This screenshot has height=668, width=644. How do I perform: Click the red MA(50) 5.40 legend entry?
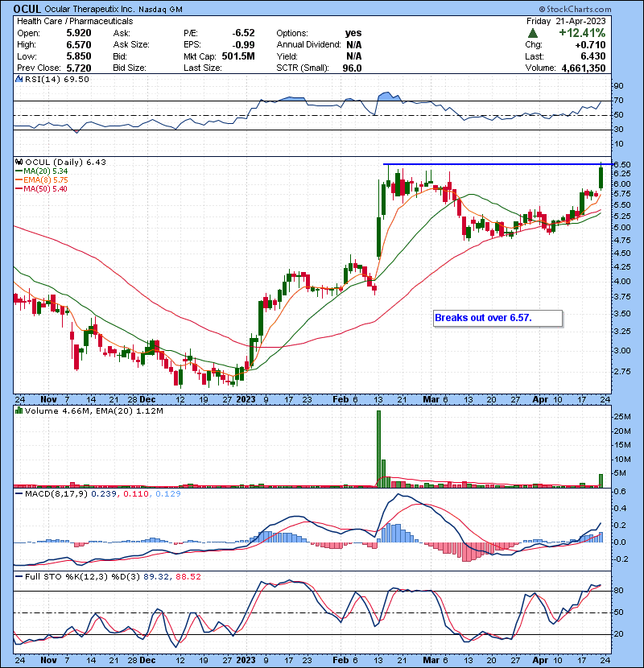coord(41,189)
